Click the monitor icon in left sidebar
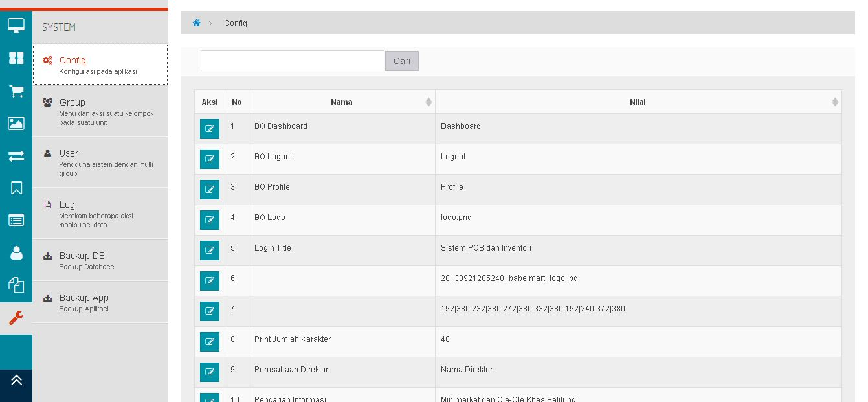The image size is (868, 402). point(16,26)
